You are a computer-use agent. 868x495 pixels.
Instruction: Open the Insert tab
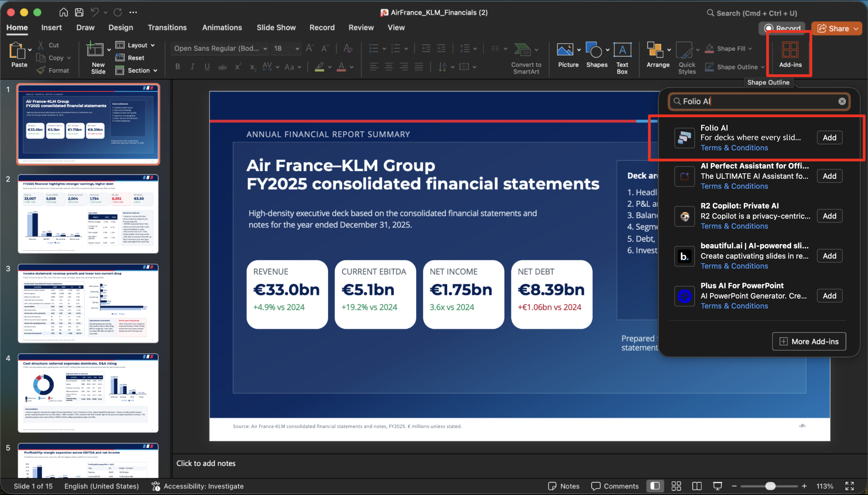point(51,28)
